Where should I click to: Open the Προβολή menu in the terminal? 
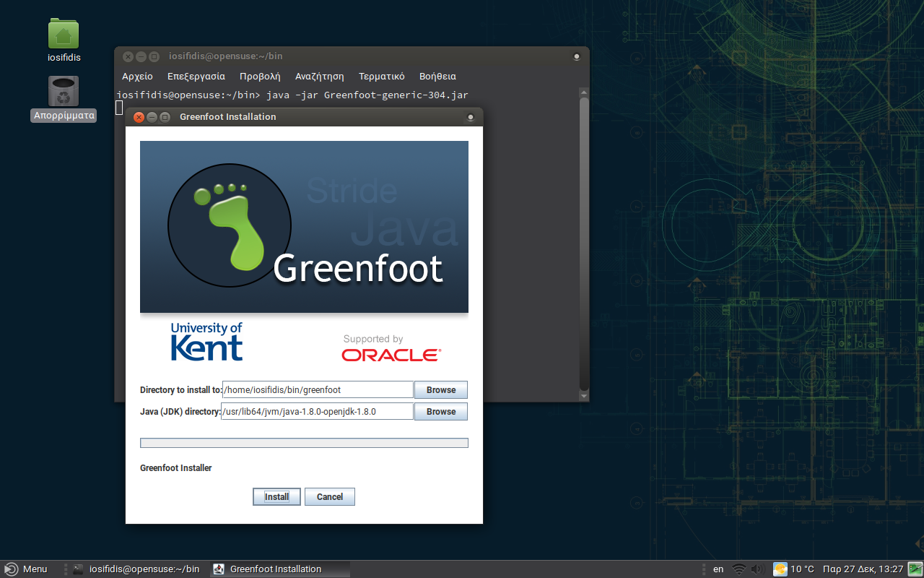[260, 76]
